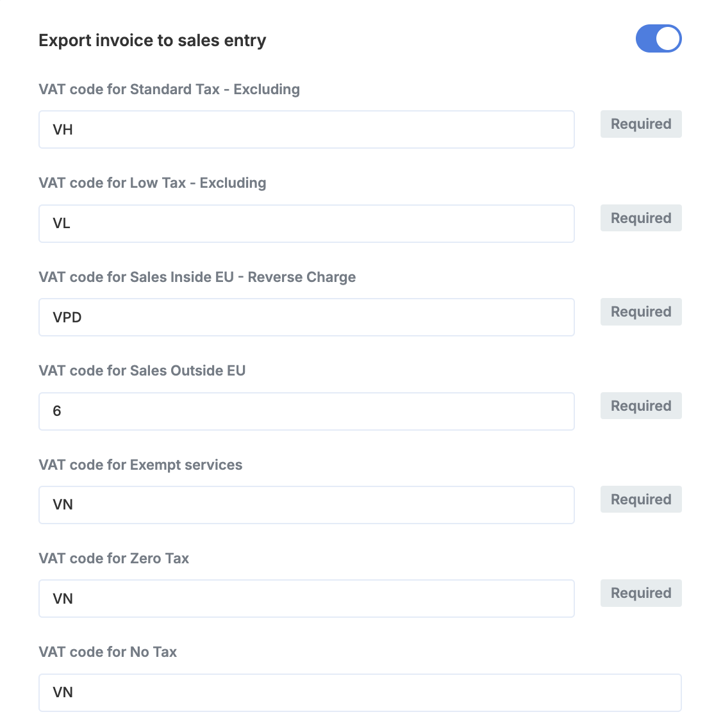Click the 'Export invoice to sales entry' heading

153,40
